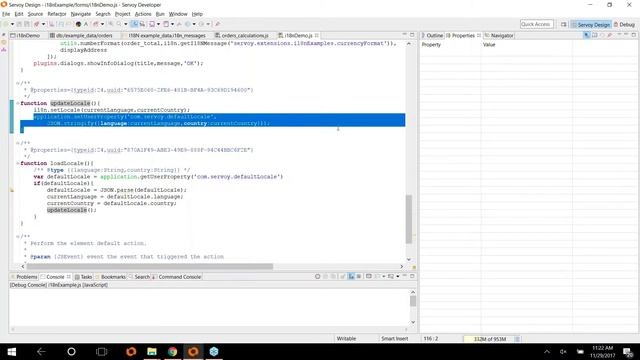This screenshot has width=640, height=360.
Task: Open the Run menu
Action: (x=160, y=14)
